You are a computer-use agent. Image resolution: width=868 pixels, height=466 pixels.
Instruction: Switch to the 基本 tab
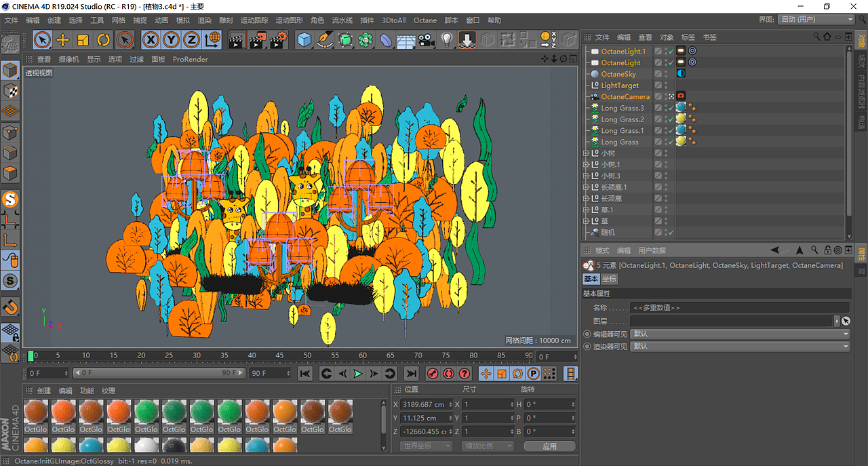click(x=591, y=279)
